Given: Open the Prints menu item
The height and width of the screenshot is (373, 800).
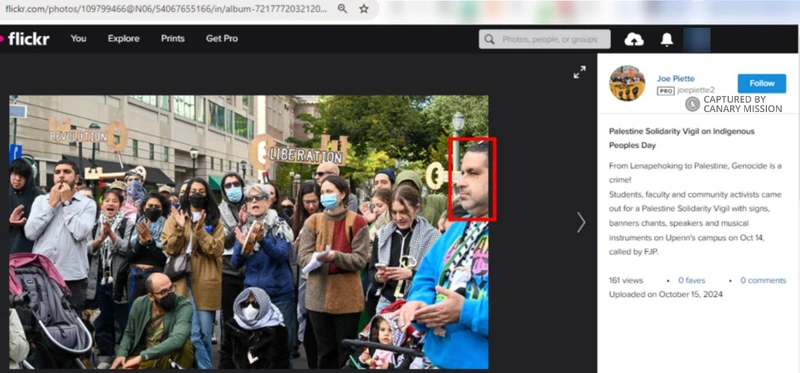Looking at the screenshot, I should coord(173,38).
